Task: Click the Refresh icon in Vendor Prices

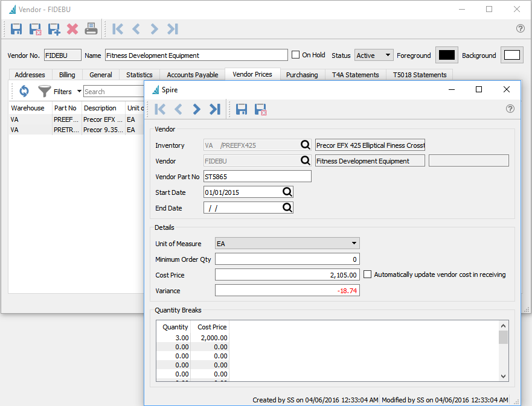Action: pyautogui.click(x=24, y=92)
